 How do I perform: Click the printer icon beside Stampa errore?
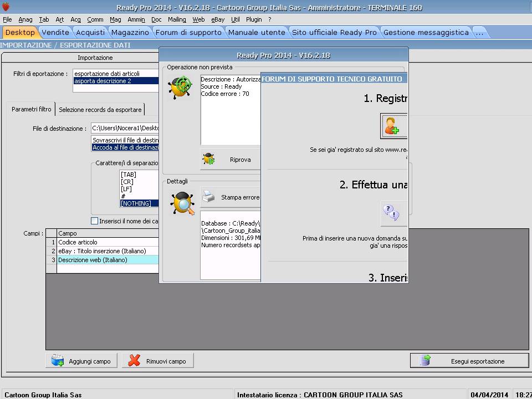pyautogui.click(x=209, y=197)
